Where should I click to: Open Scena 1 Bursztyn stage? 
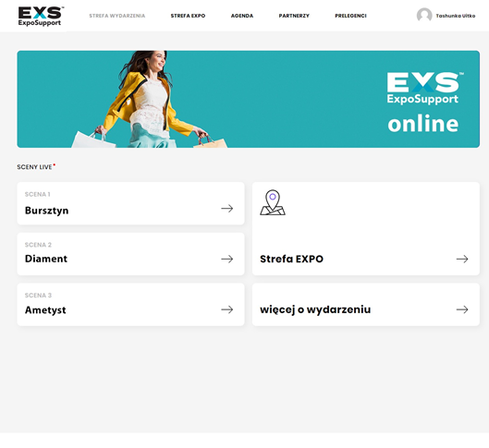pos(130,203)
